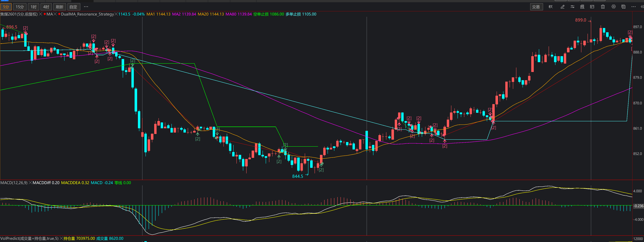Click the 多单止损 1105.00 readout
The image size is (644, 242).
[x=301, y=14]
